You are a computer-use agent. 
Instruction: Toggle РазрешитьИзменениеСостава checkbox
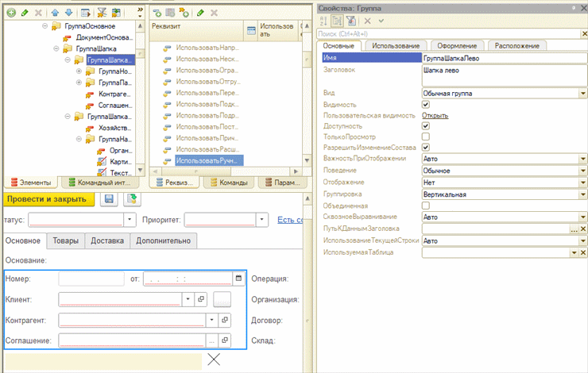[x=426, y=147]
